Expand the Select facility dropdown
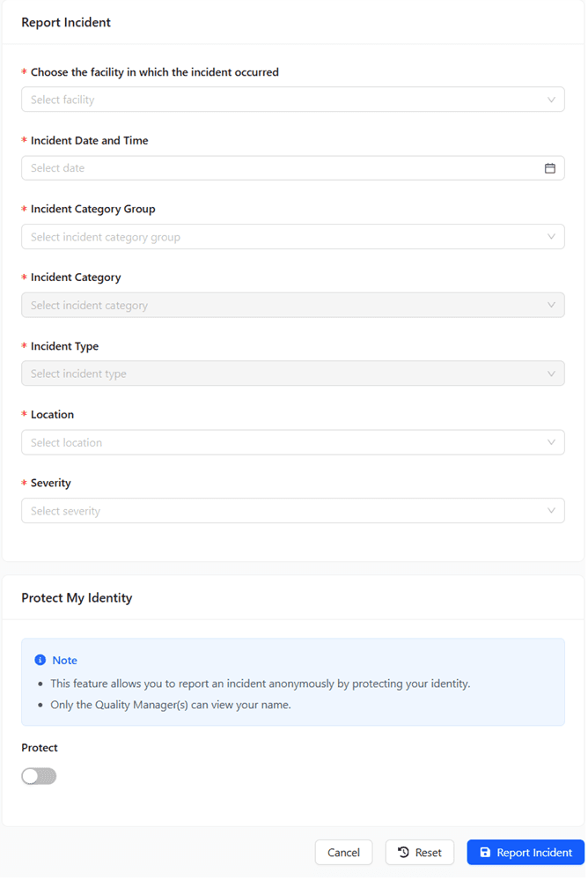 293,99
